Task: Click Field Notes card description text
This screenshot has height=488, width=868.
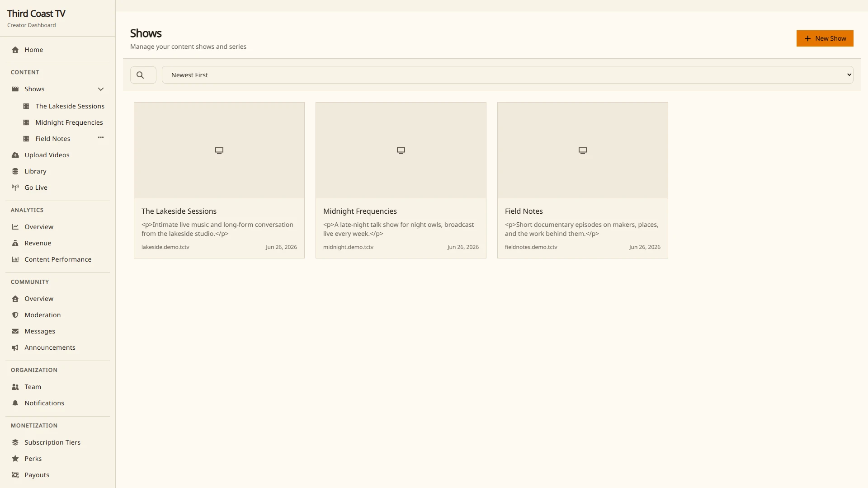Action: click(581, 229)
